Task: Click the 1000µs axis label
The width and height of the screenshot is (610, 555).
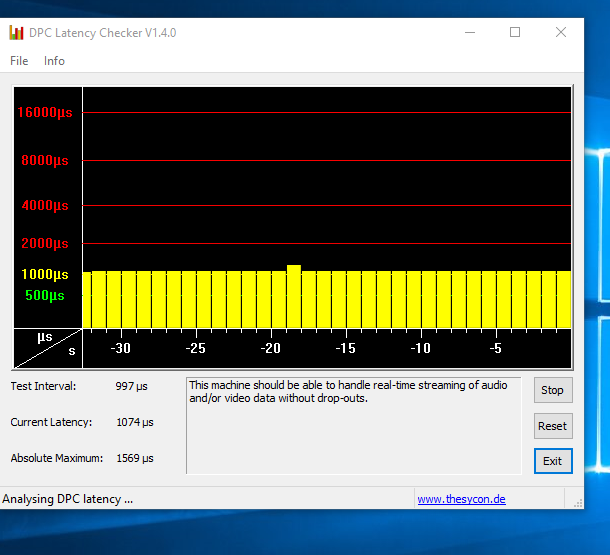Action: 45,274
